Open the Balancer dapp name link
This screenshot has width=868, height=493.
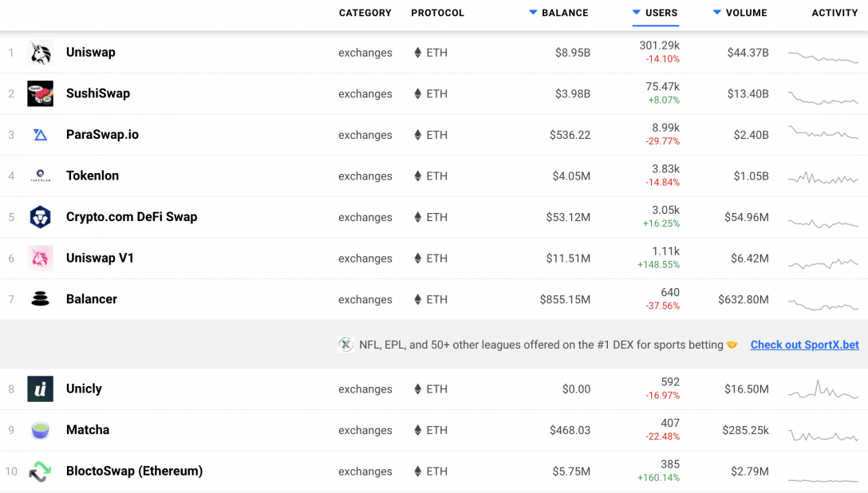coord(91,299)
